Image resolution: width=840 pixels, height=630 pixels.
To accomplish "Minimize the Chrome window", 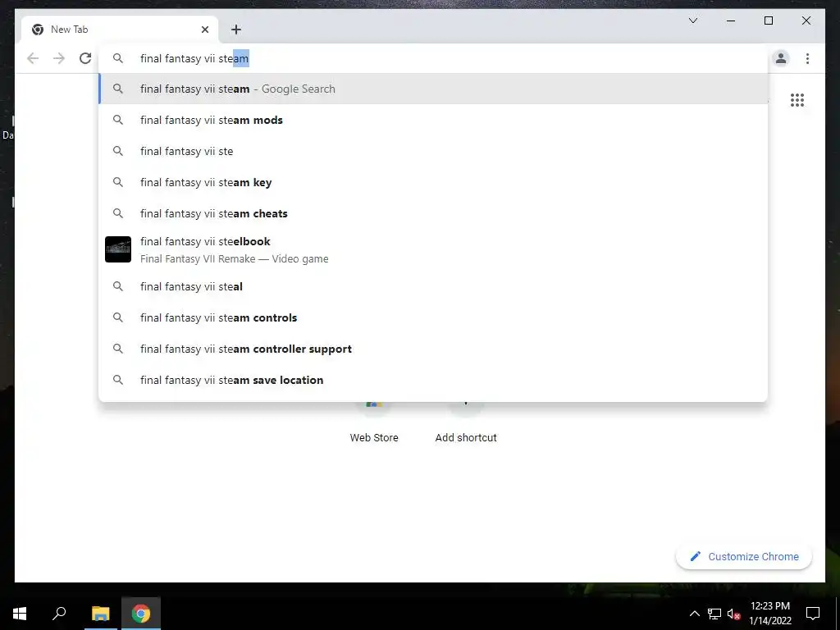I will click(x=731, y=21).
